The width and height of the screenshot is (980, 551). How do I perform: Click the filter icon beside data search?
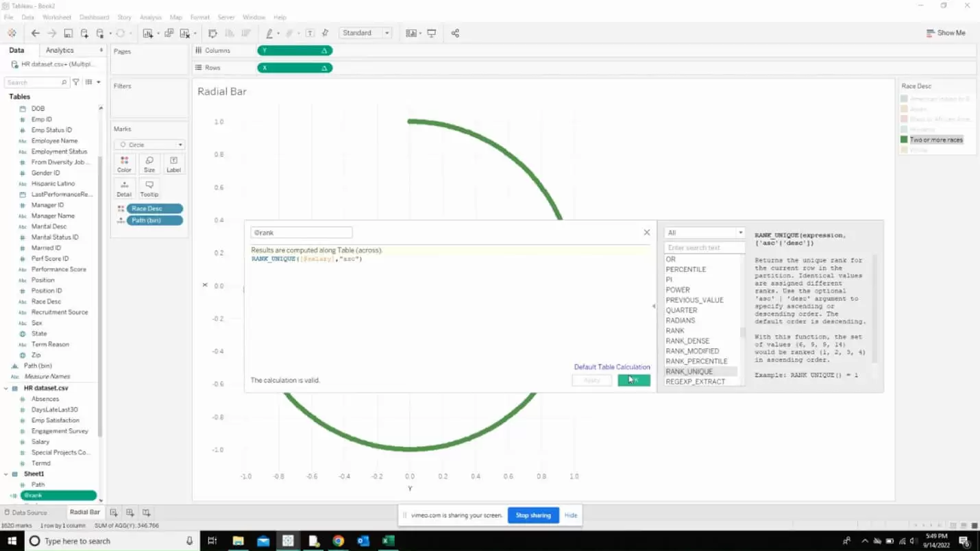click(76, 82)
